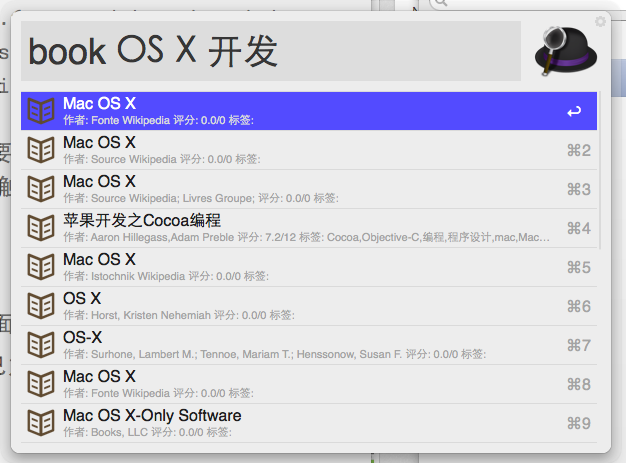Click the ⌘8 shortcut label
This screenshot has width=626, height=463.
point(579,384)
